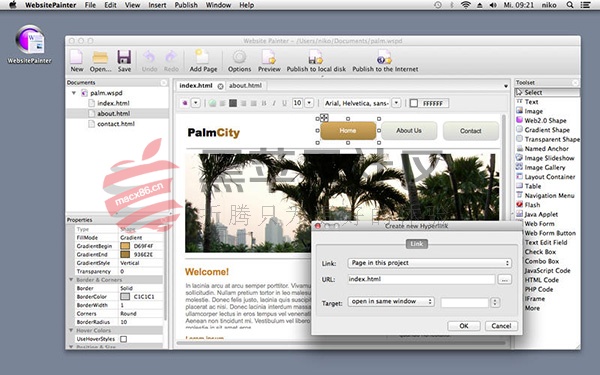Open the Link type dropdown

pos(429,263)
